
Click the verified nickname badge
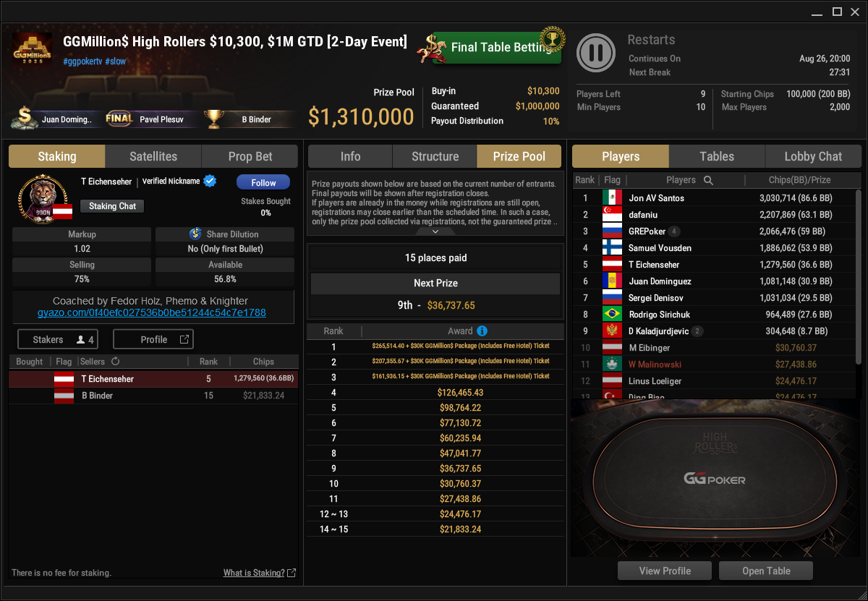[210, 181]
